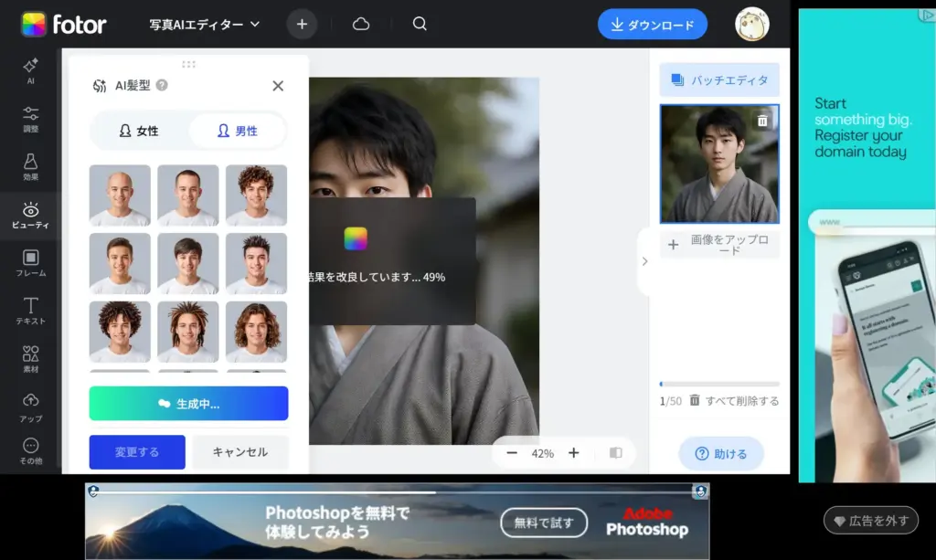This screenshot has width=936, height=560.
Task: Switch to the 女性 tab
Action: [139, 131]
